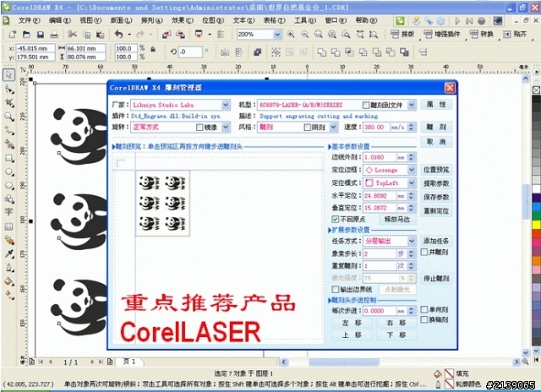This screenshot has height=392, width=541.
Task: Select the Pick tool in the toolbox
Action: 9,75
